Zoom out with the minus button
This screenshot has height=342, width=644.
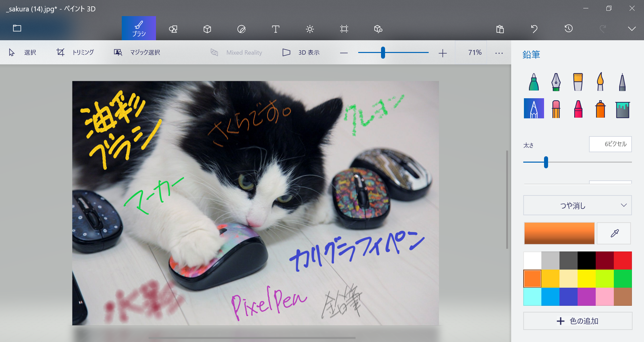point(344,53)
